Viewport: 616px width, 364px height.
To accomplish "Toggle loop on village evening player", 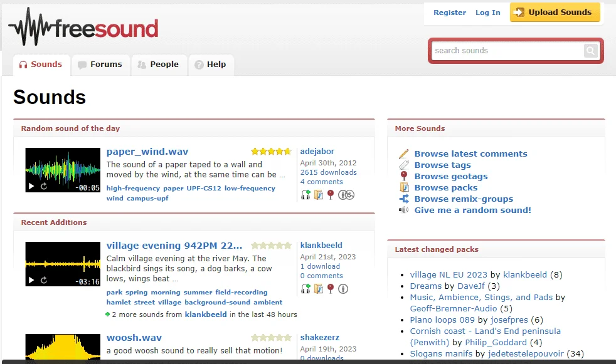I will pos(44,280).
